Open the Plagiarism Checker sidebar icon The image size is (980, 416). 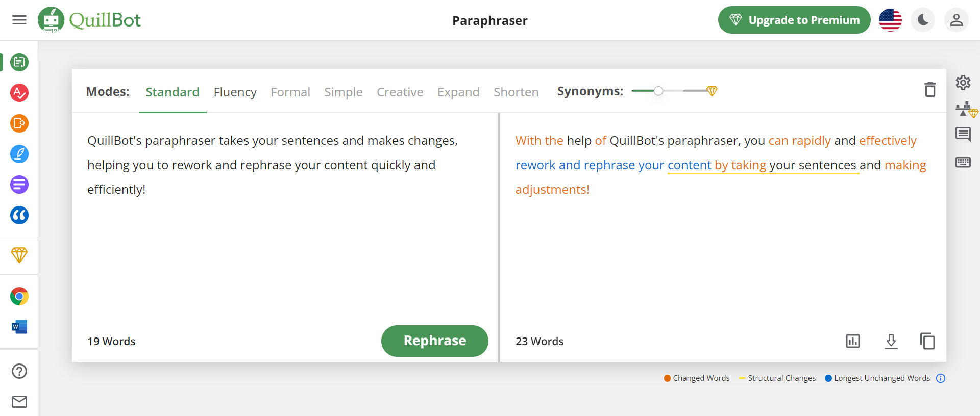[19, 123]
